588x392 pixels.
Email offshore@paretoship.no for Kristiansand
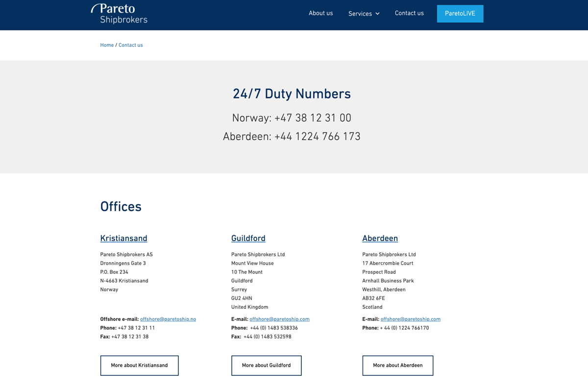(x=168, y=319)
